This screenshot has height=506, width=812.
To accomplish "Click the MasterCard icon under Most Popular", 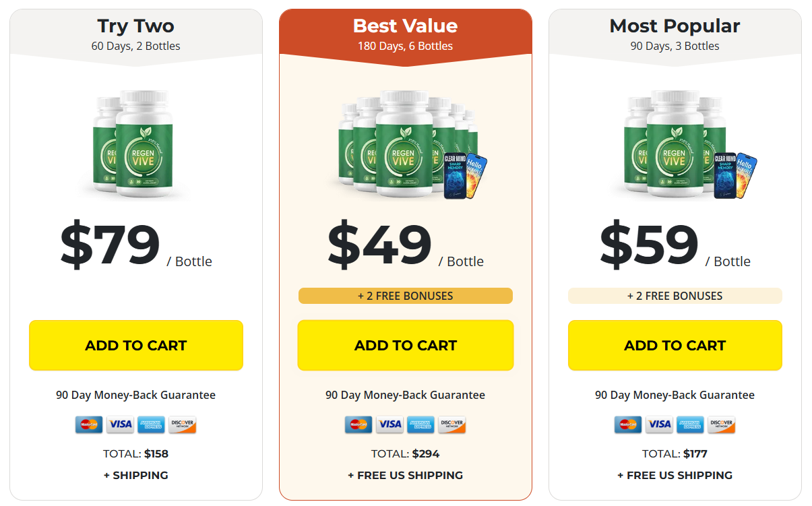I will pyautogui.click(x=627, y=424).
